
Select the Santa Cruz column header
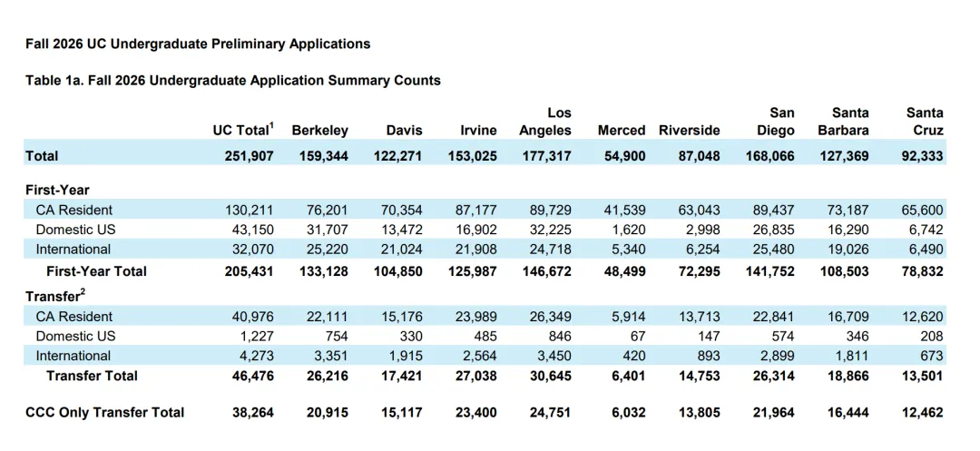pyautogui.click(x=925, y=122)
